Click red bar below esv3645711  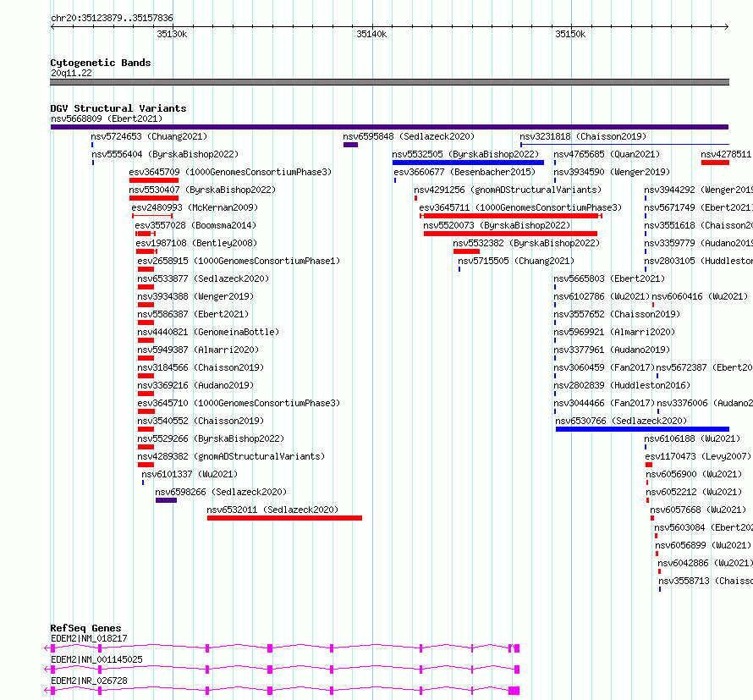511,216
